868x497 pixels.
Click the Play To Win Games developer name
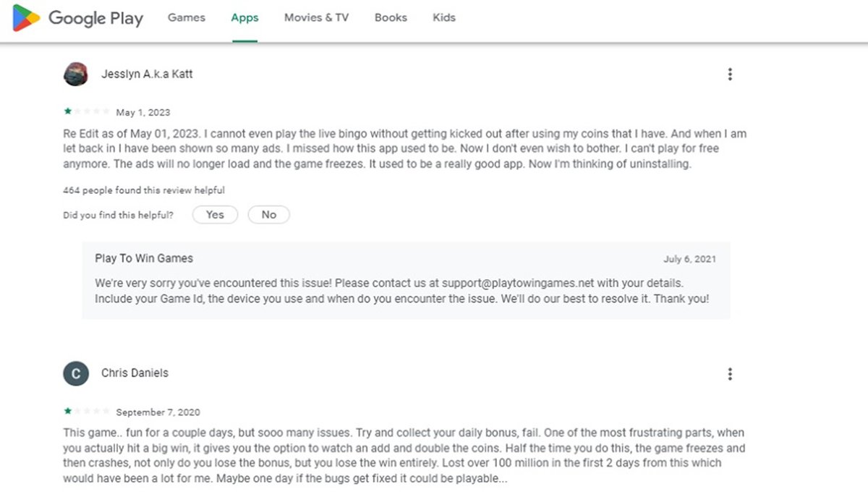pos(144,258)
